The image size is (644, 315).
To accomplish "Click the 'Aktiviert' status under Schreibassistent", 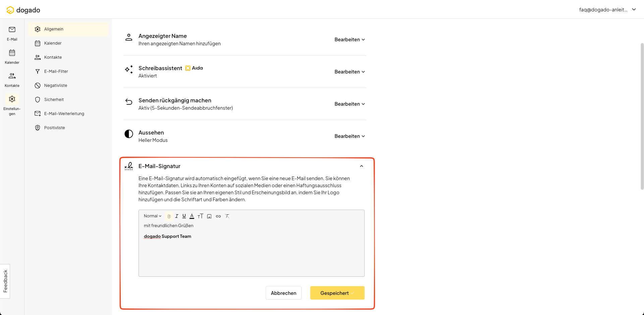I will pyautogui.click(x=148, y=76).
